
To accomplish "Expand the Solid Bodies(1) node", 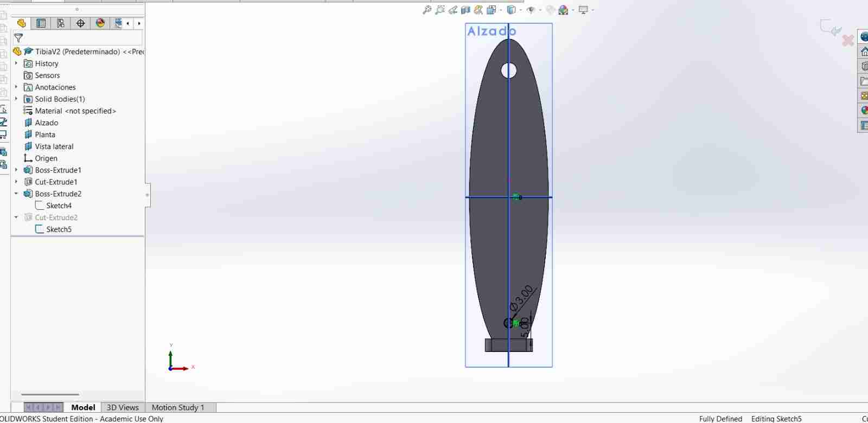I will coord(16,99).
